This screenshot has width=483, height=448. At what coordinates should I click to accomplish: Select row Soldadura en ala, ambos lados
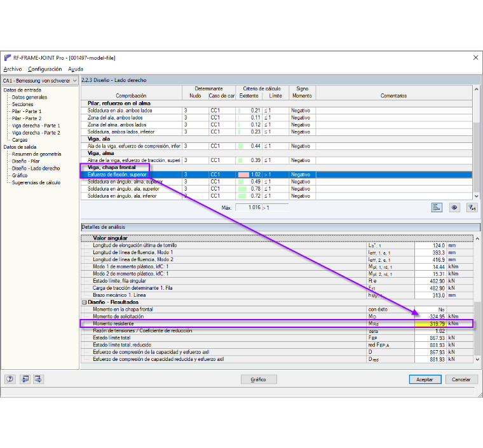pyautogui.click(x=276, y=110)
